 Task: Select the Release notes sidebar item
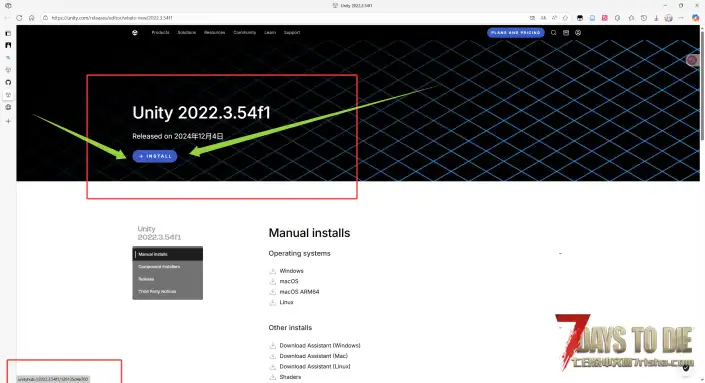167,279
